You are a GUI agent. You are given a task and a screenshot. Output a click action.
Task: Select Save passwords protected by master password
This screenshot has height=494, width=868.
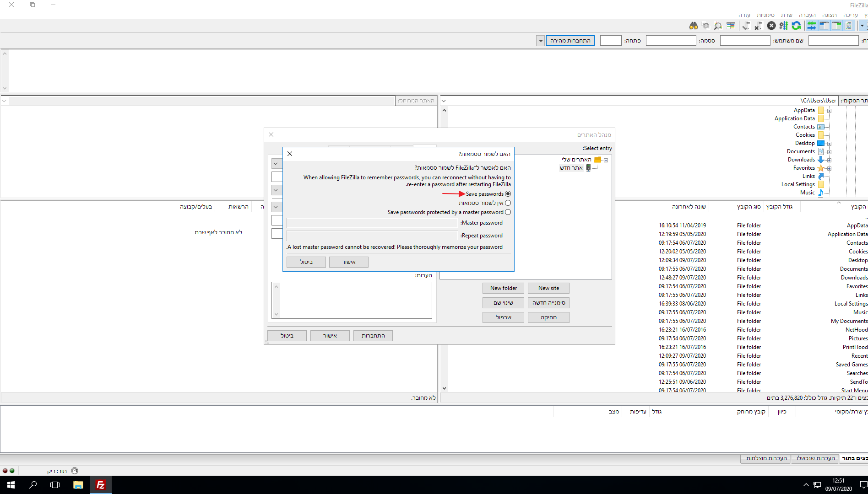508,212
